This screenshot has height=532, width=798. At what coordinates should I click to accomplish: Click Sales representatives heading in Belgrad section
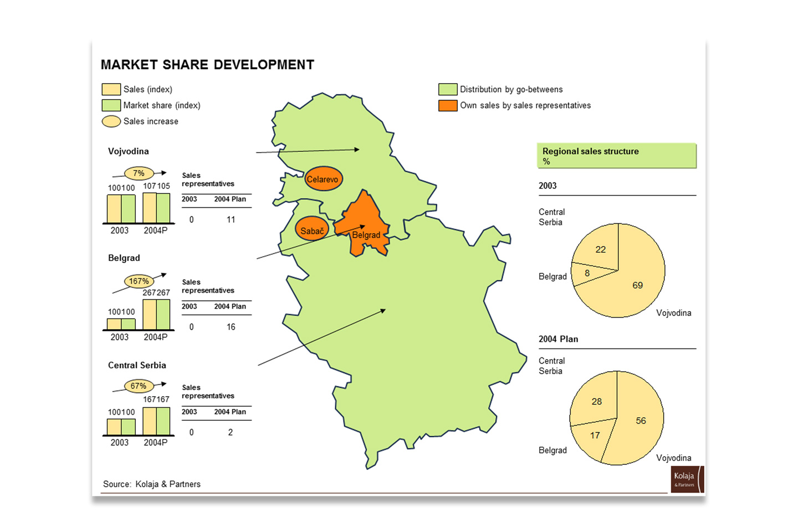[208, 287]
